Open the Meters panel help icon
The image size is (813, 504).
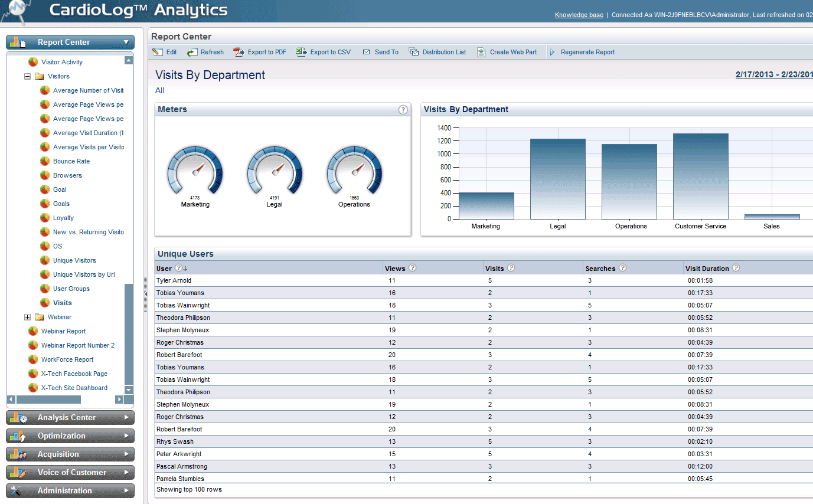pos(403,110)
